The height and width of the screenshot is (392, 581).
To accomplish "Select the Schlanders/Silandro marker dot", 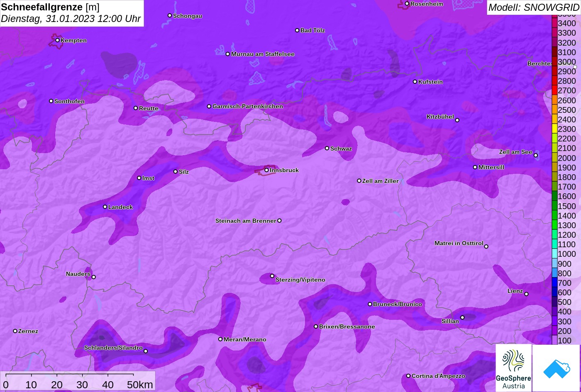I will point(146,351).
